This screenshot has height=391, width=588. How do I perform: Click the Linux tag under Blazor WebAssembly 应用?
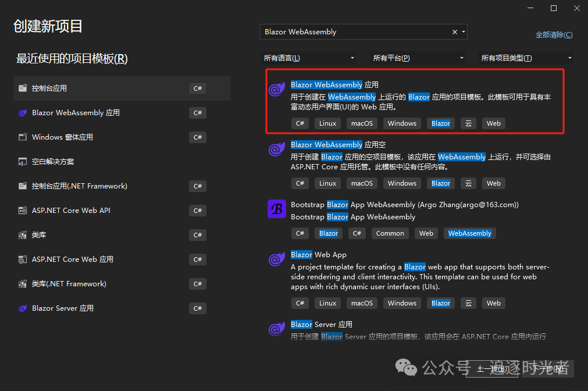[328, 123]
